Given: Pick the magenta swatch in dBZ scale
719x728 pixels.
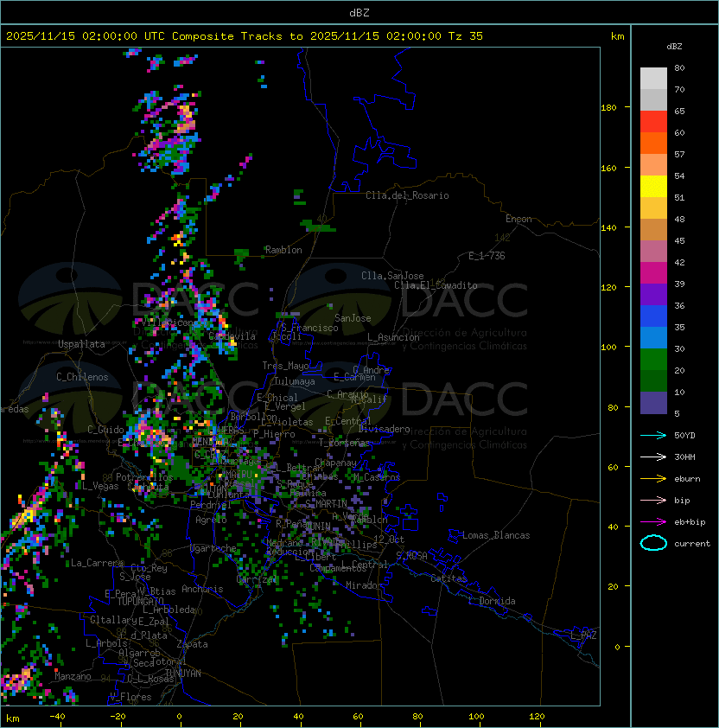Looking at the screenshot, I should pos(653,272).
